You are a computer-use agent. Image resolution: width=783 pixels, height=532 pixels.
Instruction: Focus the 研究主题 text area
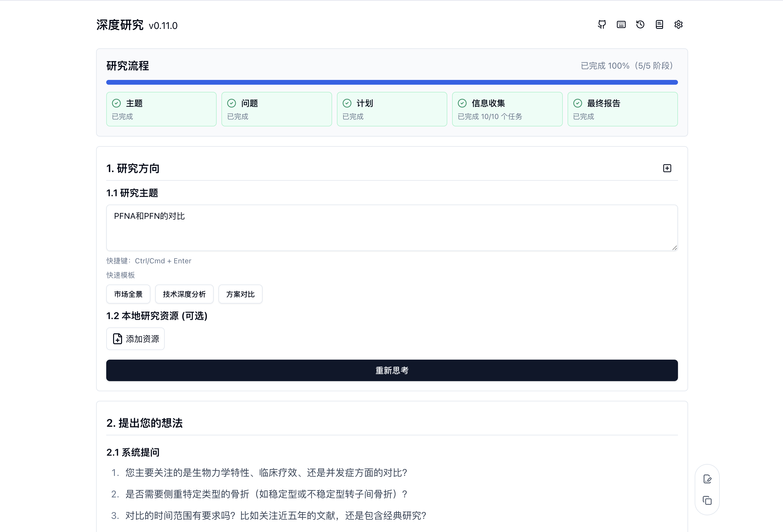click(x=392, y=228)
